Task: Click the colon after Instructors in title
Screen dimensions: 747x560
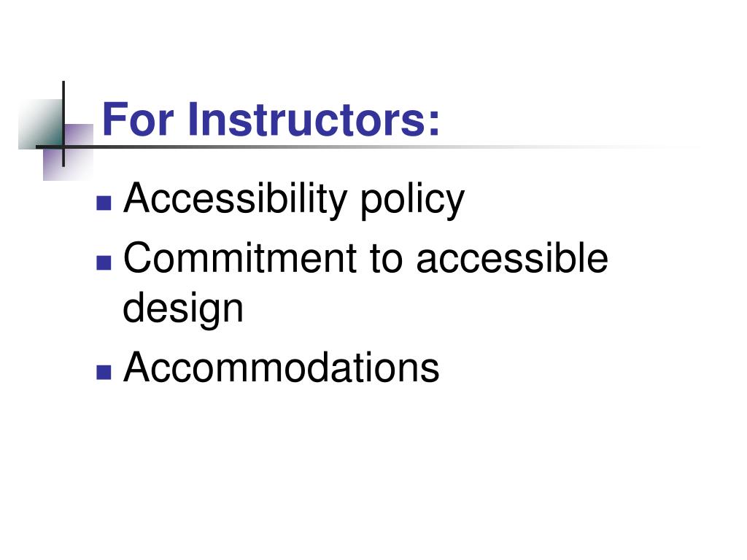Action: (x=433, y=124)
